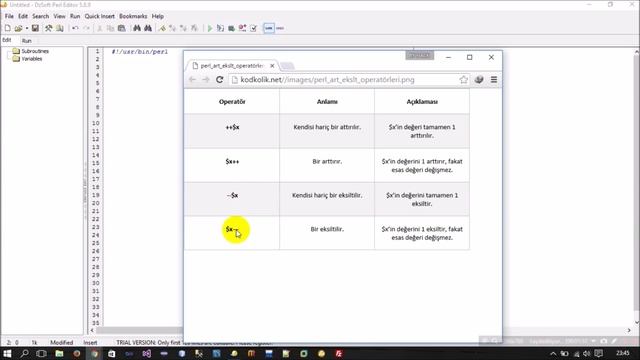Bookmark page with the star icon
640x360 pixels.
pyautogui.click(x=463, y=80)
